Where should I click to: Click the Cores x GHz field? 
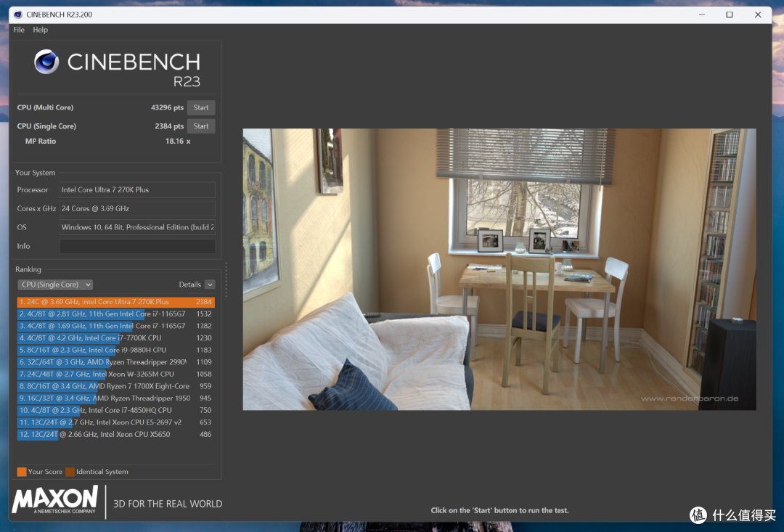[x=137, y=208]
